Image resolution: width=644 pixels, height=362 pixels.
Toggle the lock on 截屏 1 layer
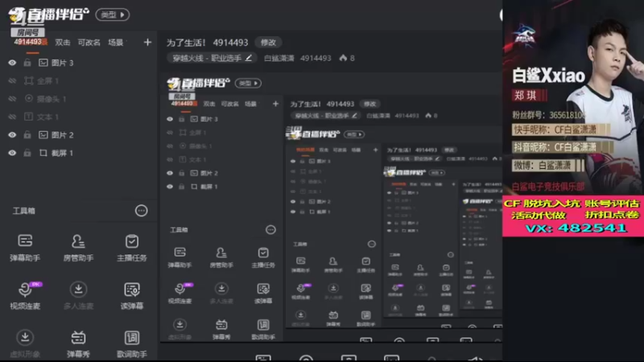27,153
